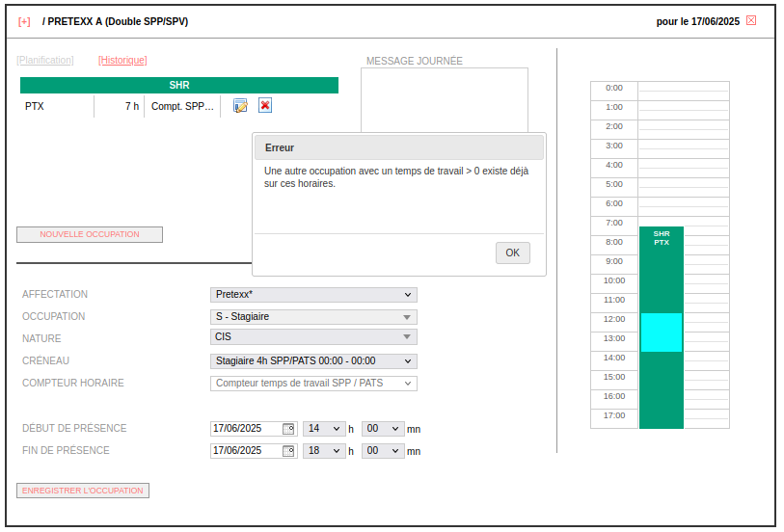The image size is (784, 532).
Task: Open calendar picker for Début de présence
Action: [x=288, y=429]
